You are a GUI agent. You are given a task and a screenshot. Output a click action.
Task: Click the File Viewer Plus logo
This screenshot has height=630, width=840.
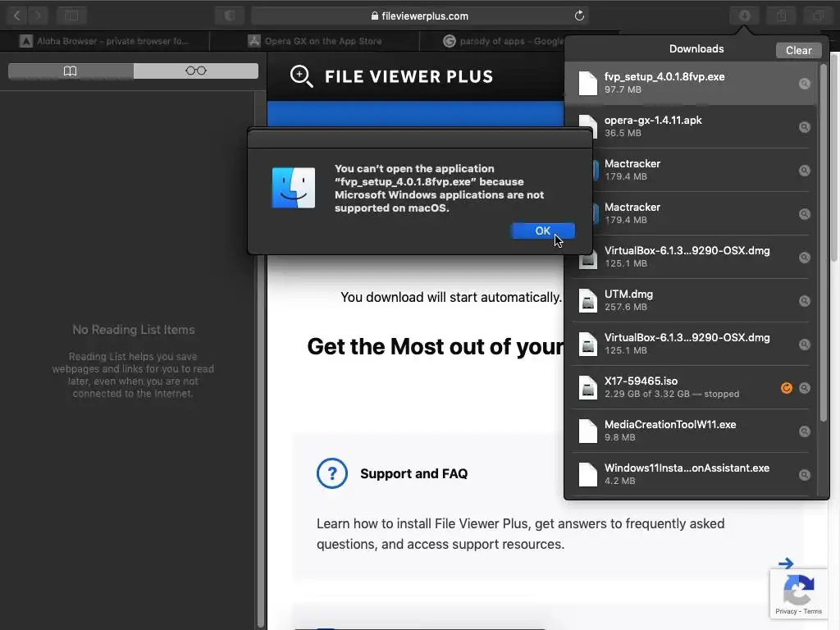(x=391, y=76)
